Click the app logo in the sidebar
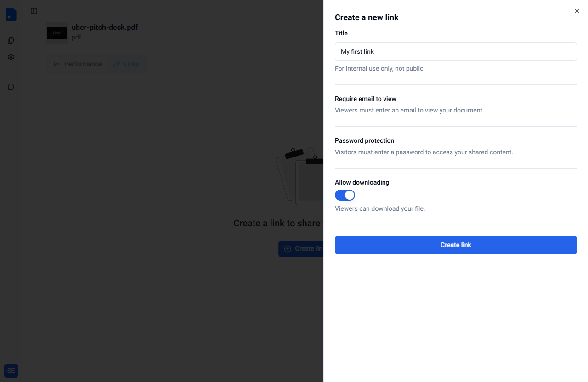Viewport: 588px width, 382px height. pos(11,15)
